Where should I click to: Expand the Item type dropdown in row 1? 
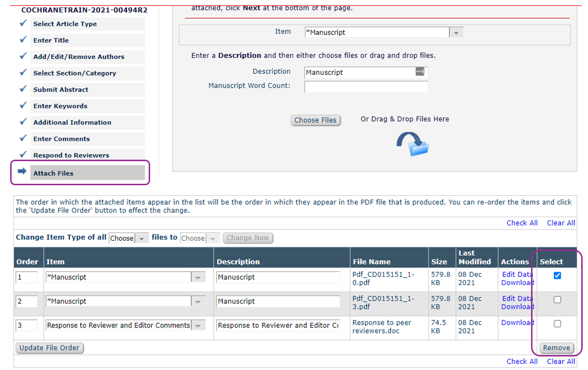[x=198, y=277]
